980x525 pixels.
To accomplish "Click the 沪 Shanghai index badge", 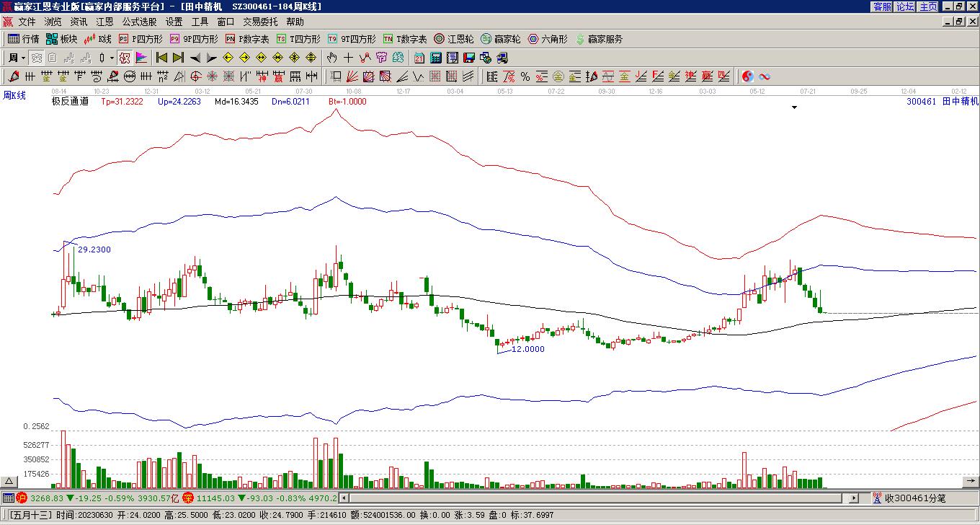I will pyautogui.click(x=21, y=498).
